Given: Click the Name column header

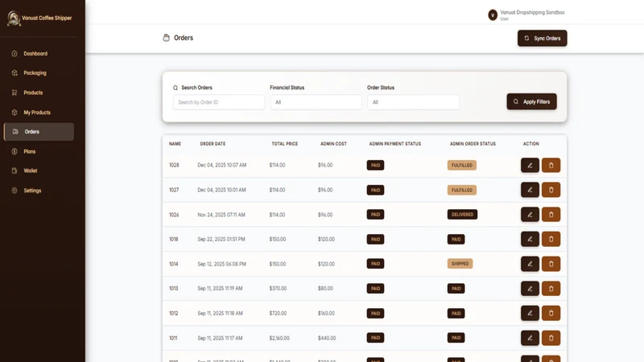Looking at the screenshot, I should click(175, 144).
